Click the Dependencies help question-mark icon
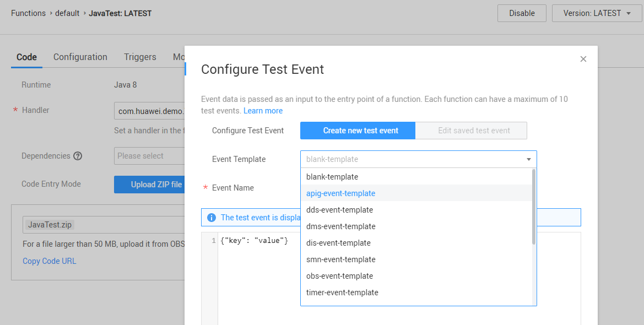Screen dimensions: 644x325 (78, 156)
